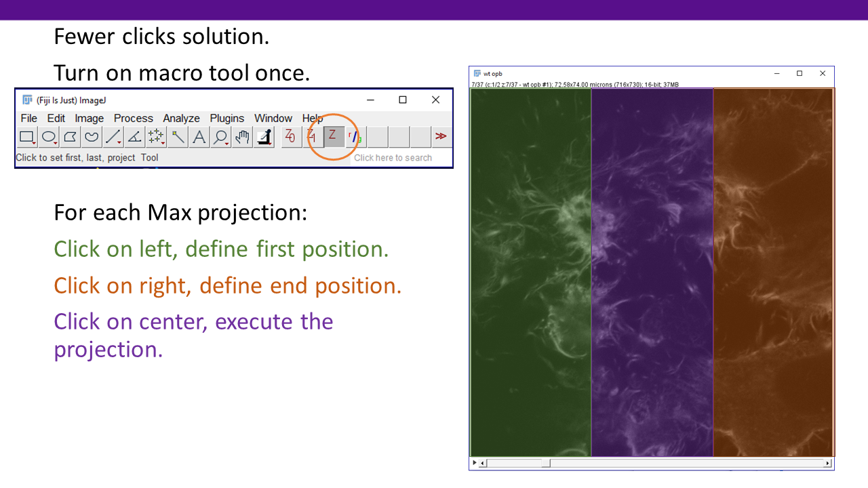Screen dimensions: 868x488
Task: Expand the More Tools double-arrow menu
Action: click(x=441, y=137)
